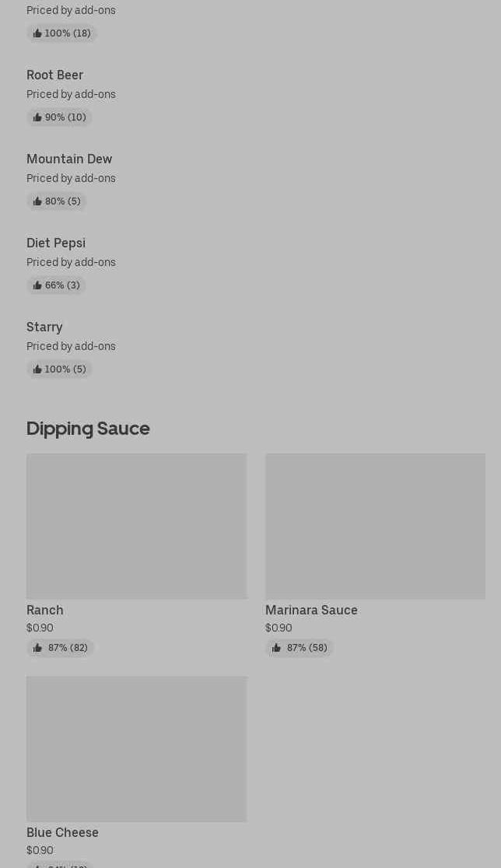Click the 100% (18) rating thumbs-up icon

click(x=37, y=33)
